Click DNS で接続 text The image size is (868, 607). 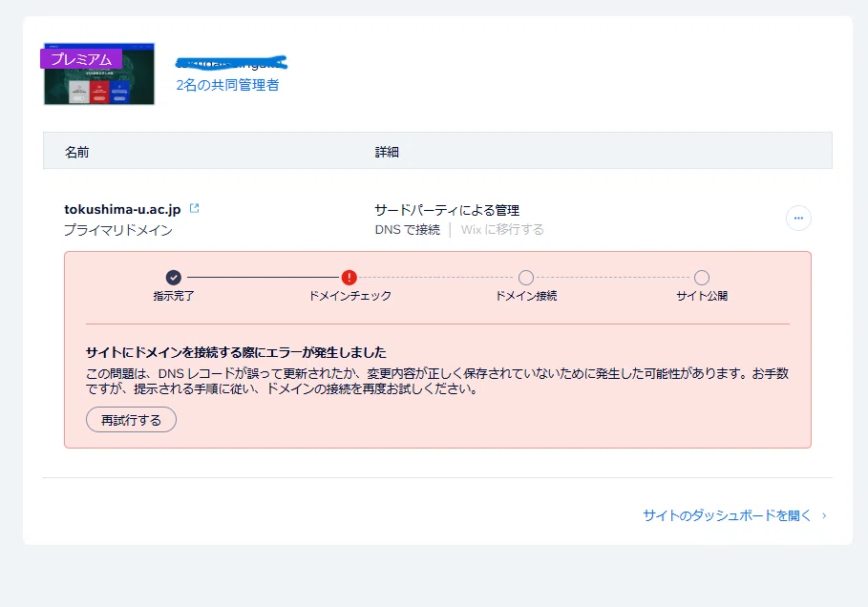[x=408, y=230]
